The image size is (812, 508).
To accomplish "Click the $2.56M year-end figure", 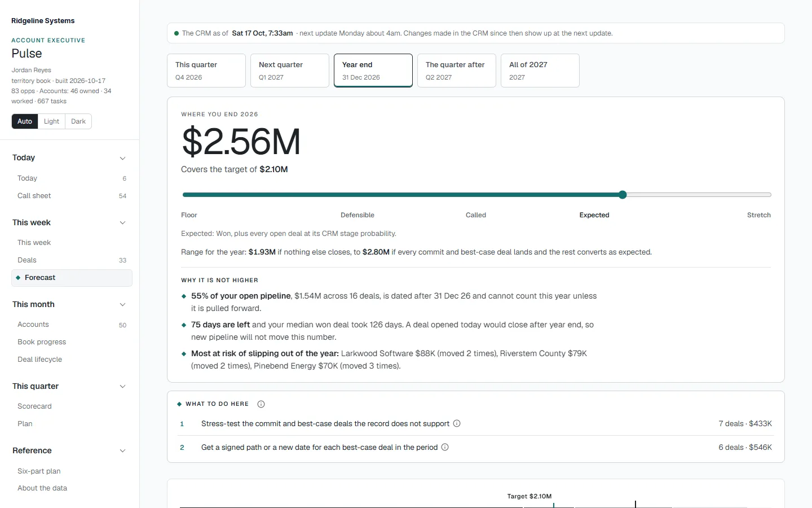I will [x=241, y=142].
